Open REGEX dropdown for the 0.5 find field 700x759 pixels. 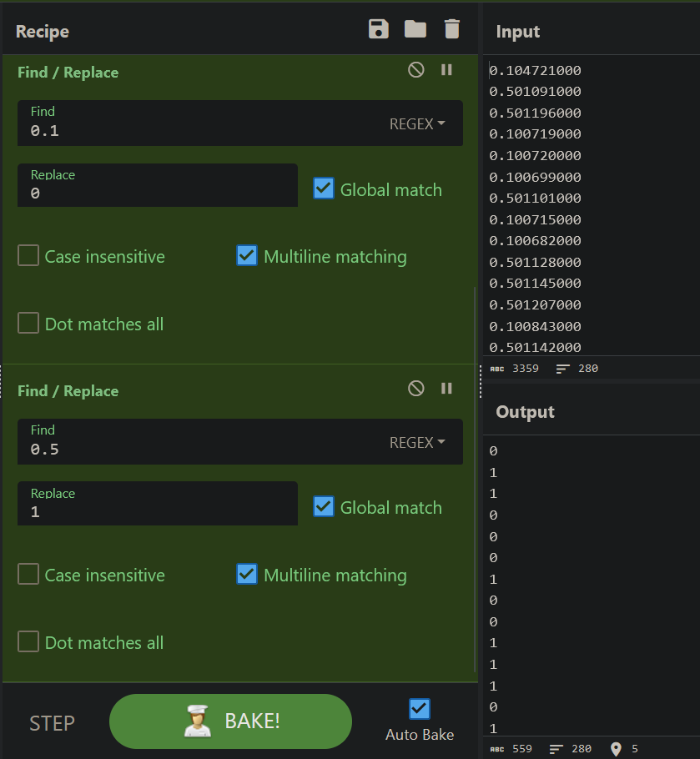tap(417, 442)
